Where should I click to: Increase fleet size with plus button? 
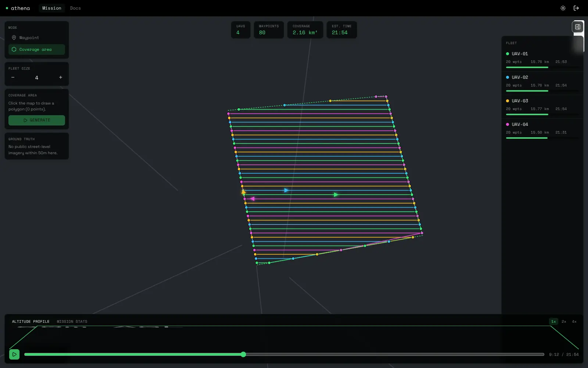pyautogui.click(x=61, y=77)
